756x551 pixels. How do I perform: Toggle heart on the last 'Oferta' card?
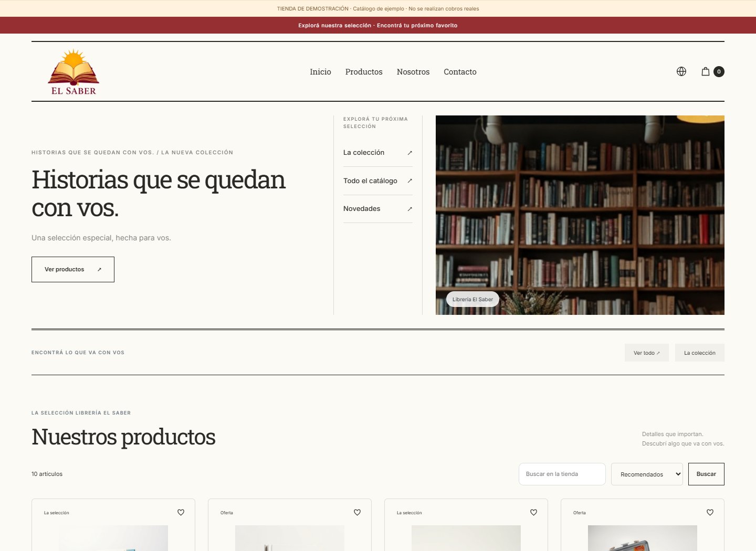coord(710,512)
